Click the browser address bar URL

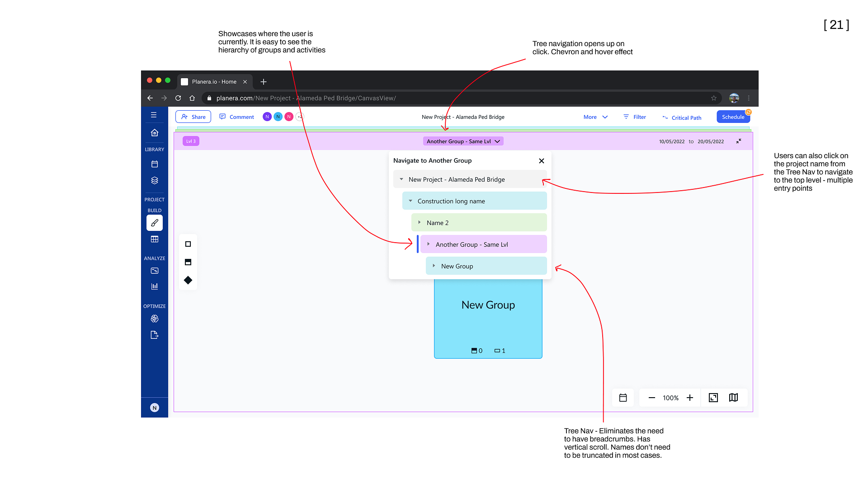[x=306, y=98]
